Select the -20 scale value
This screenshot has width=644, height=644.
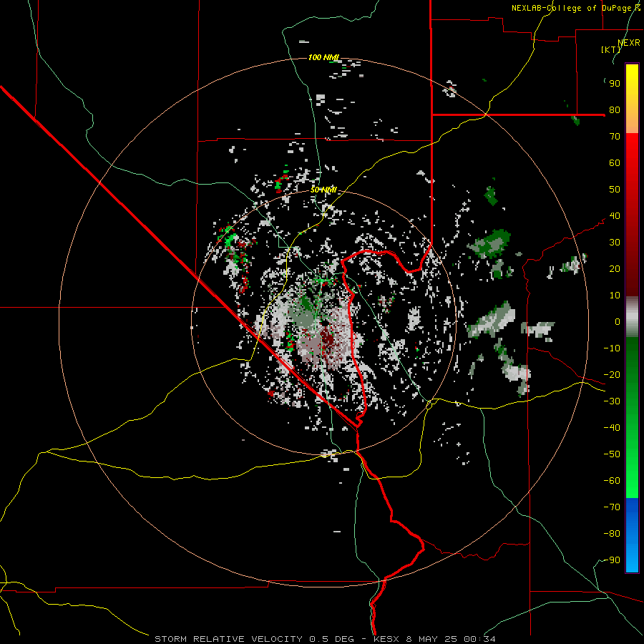(x=612, y=375)
